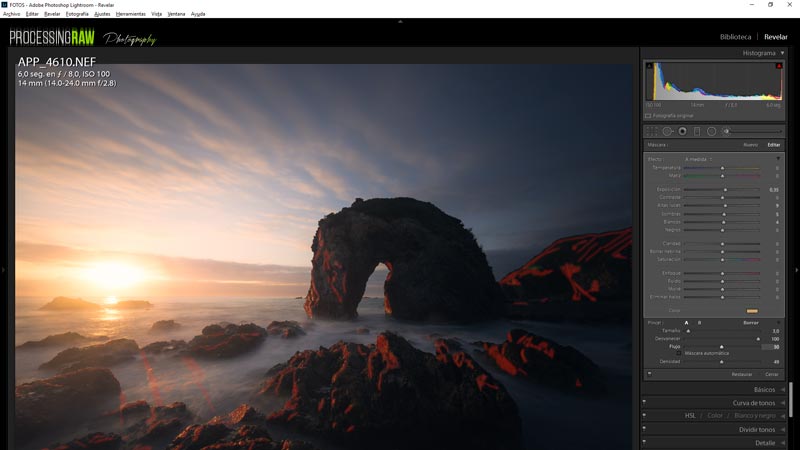Select the radial filter tool

(712, 131)
